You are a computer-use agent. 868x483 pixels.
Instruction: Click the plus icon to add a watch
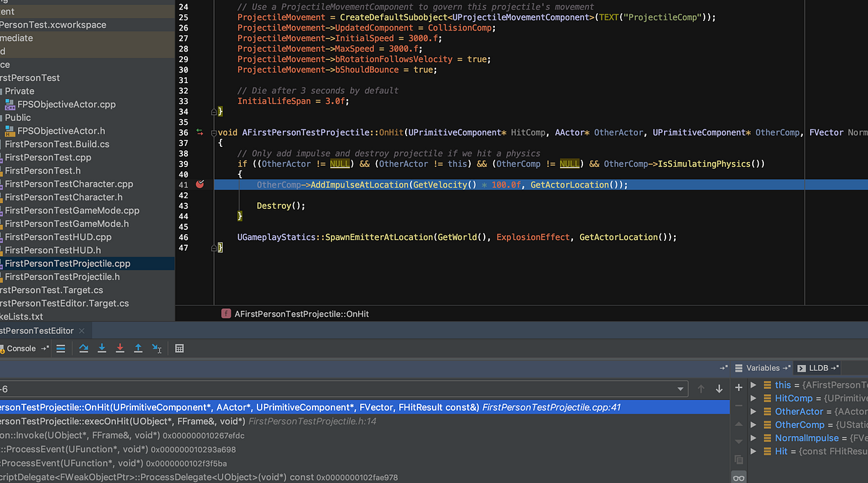coord(739,388)
